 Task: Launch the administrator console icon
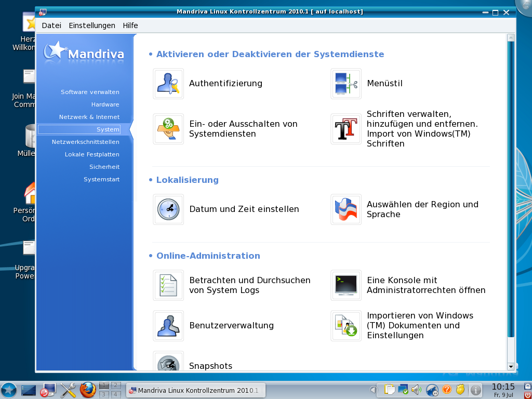(346, 285)
